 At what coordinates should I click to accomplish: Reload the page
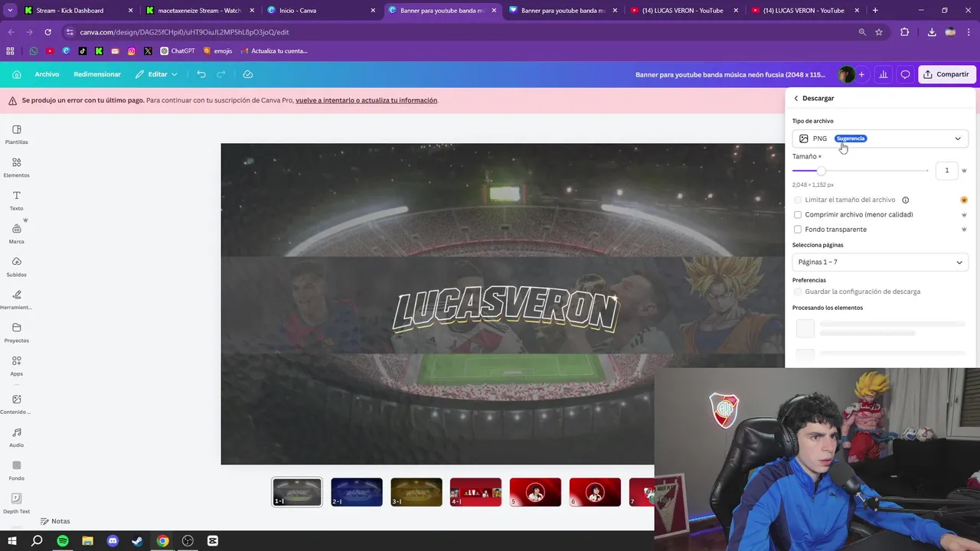[47, 32]
